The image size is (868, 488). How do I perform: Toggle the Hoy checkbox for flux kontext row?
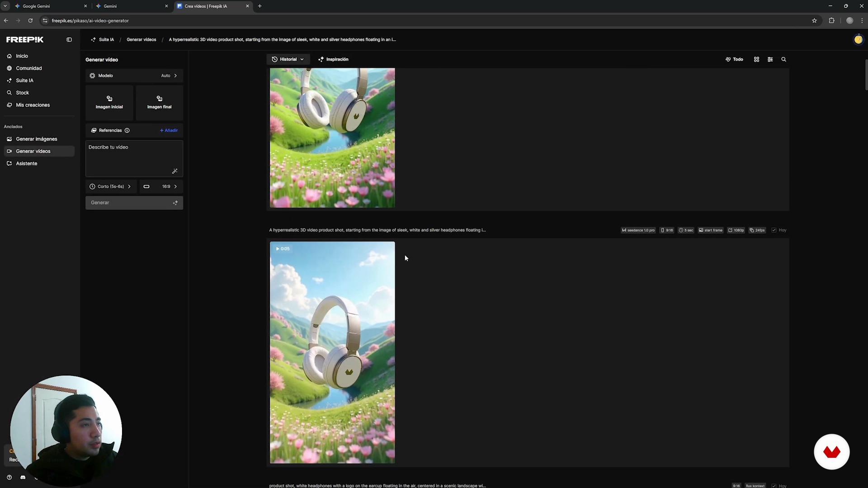774,486
